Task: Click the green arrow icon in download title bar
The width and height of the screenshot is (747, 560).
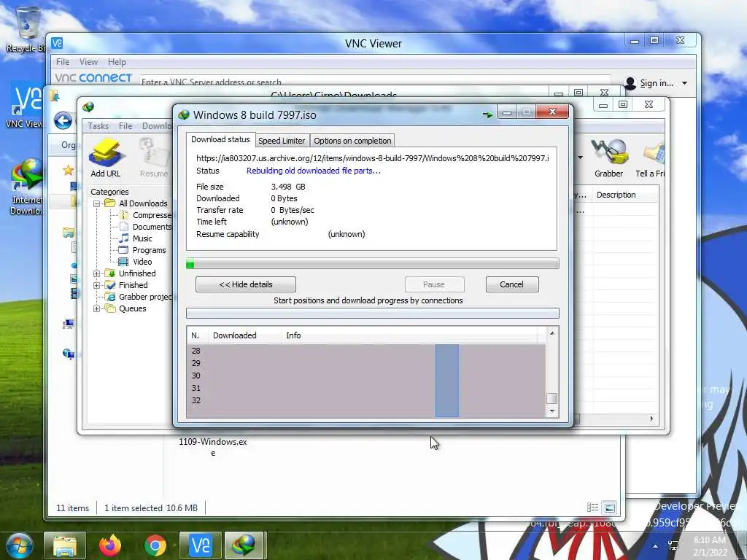Action: (487, 114)
